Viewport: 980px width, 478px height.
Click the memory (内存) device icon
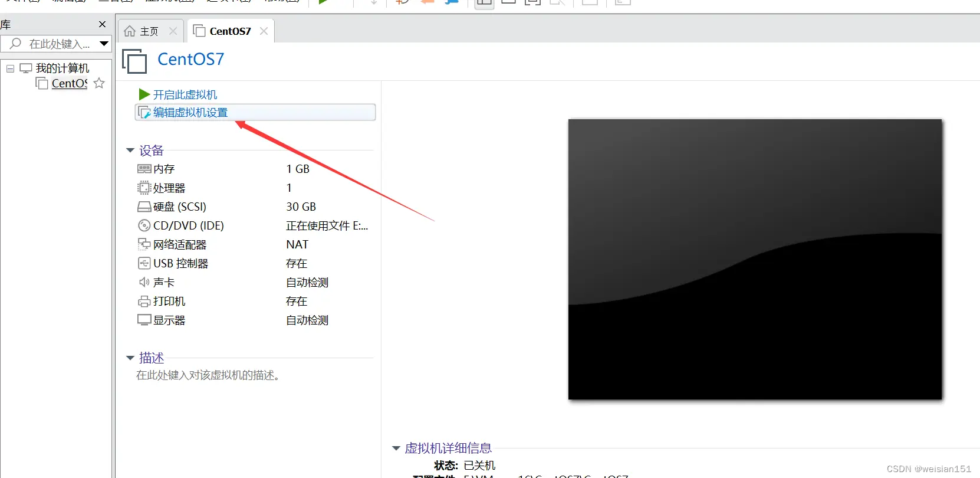tap(144, 169)
